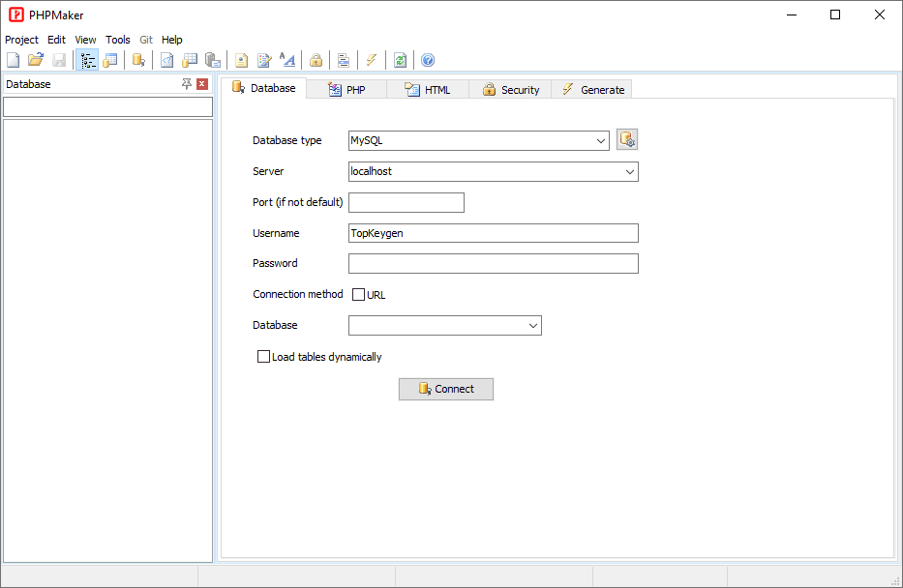Open a project with the folder icon
The image size is (903, 588).
pos(36,60)
